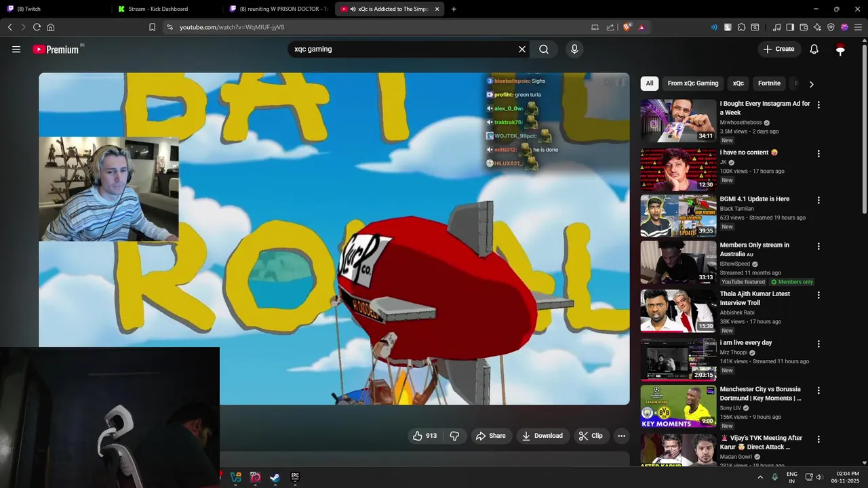
Task: Open options for Thala Ajith Kumar video
Action: [818, 296]
